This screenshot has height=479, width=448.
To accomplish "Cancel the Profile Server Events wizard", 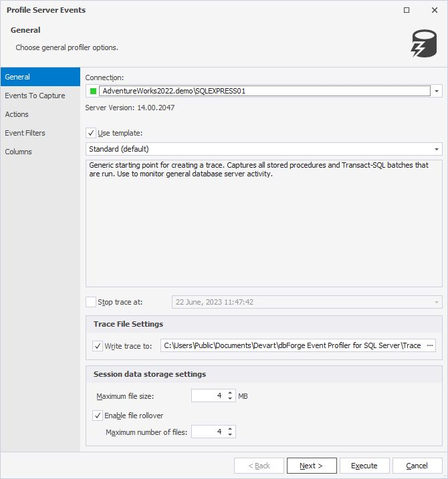I will [x=417, y=466].
